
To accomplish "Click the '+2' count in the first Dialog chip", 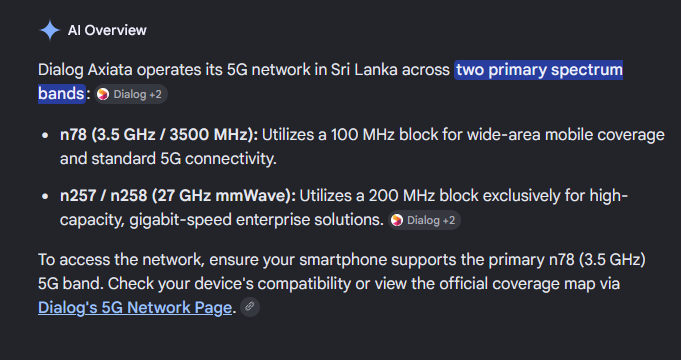I will point(155,94).
